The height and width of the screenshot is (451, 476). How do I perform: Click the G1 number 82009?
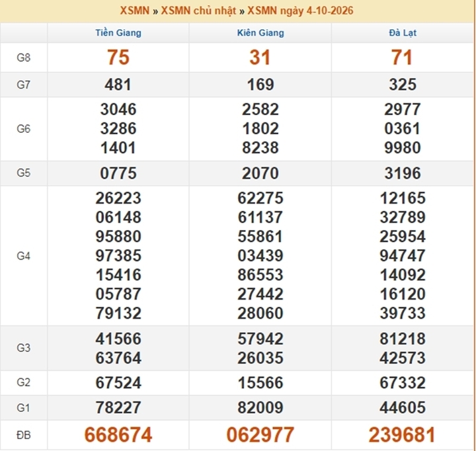(x=260, y=407)
